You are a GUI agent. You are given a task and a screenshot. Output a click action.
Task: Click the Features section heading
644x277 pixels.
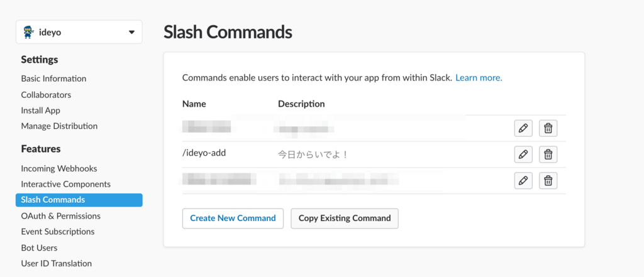[x=41, y=149]
